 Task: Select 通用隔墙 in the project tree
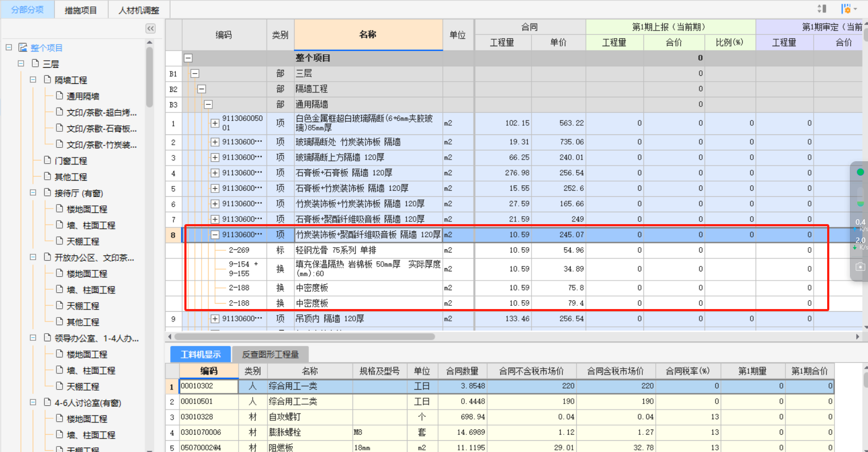(83, 96)
